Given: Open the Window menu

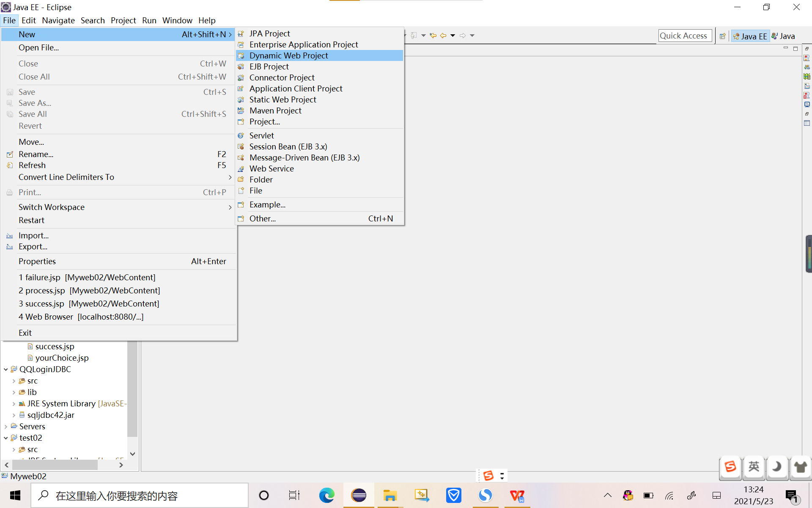Looking at the screenshot, I should point(177,20).
